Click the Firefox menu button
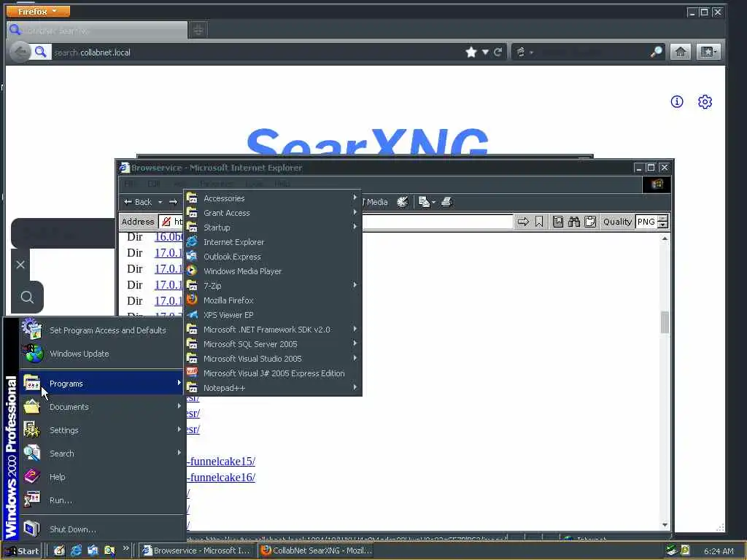 [38, 11]
